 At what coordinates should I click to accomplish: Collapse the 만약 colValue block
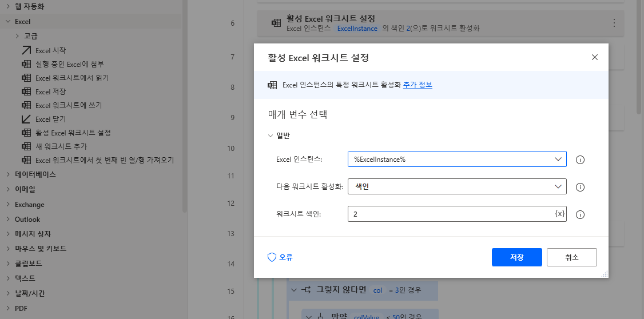coord(308,317)
